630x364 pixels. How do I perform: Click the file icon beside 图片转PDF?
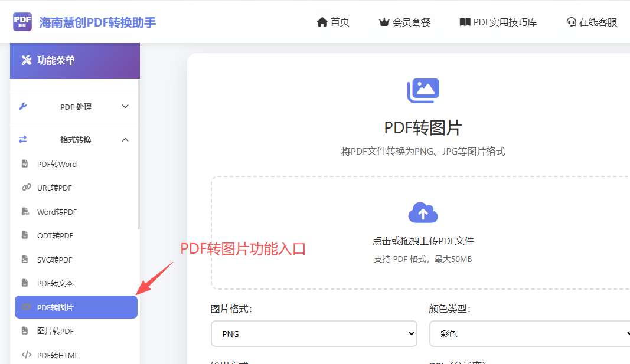[25, 331]
